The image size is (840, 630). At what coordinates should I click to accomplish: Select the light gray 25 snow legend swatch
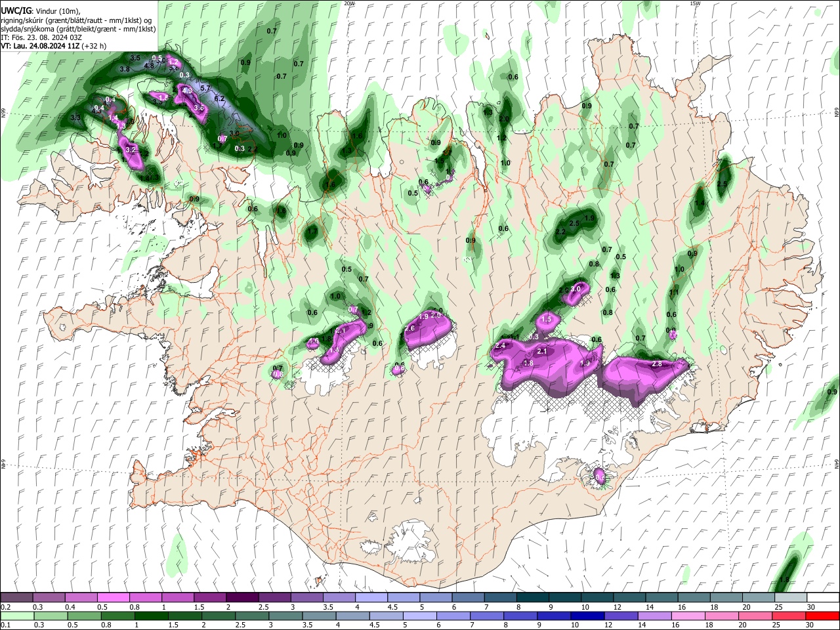[x=791, y=598]
